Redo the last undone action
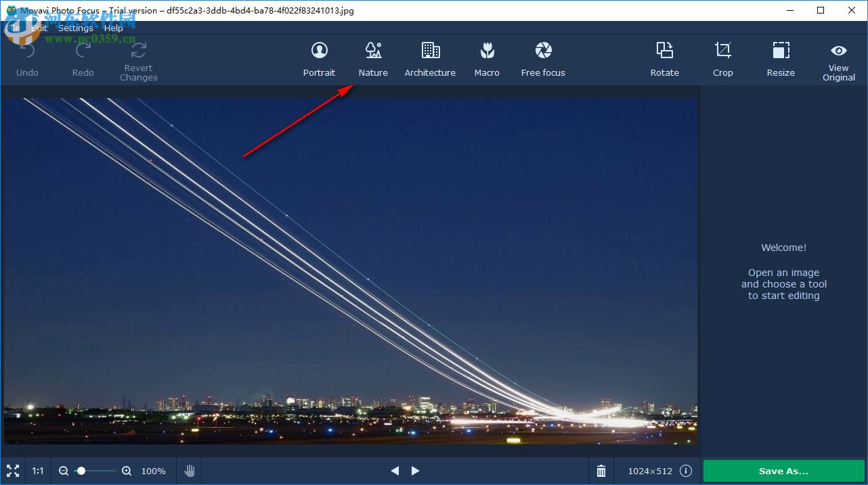Viewport: 868px width, 485px height. point(83,59)
